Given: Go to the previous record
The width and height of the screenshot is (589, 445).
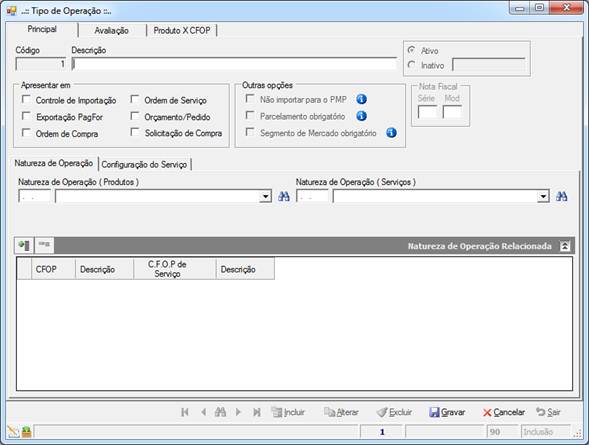Looking at the screenshot, I should (203, 412).
